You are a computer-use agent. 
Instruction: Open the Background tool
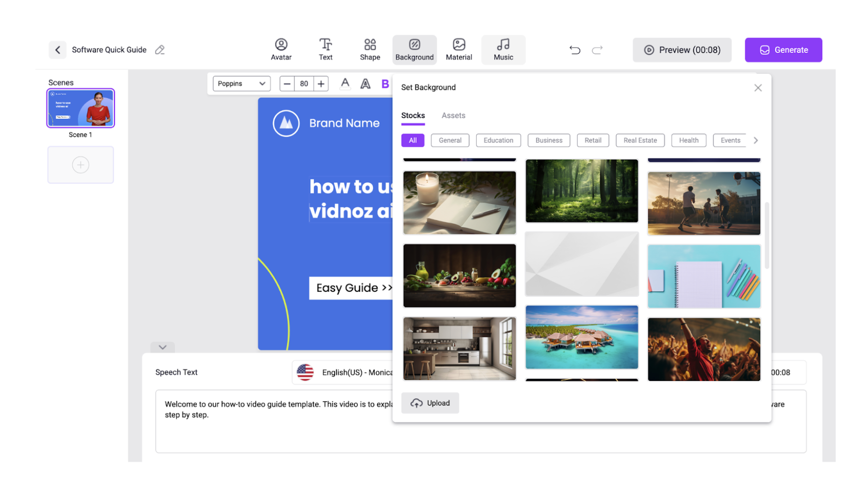tap(415, 50)
